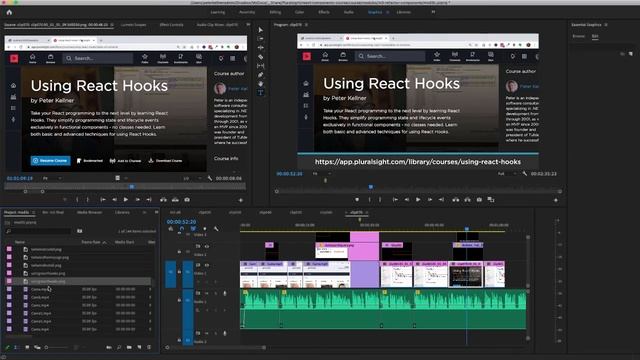Click New Bin in the Project panel
640x360 pixels.
129,347
